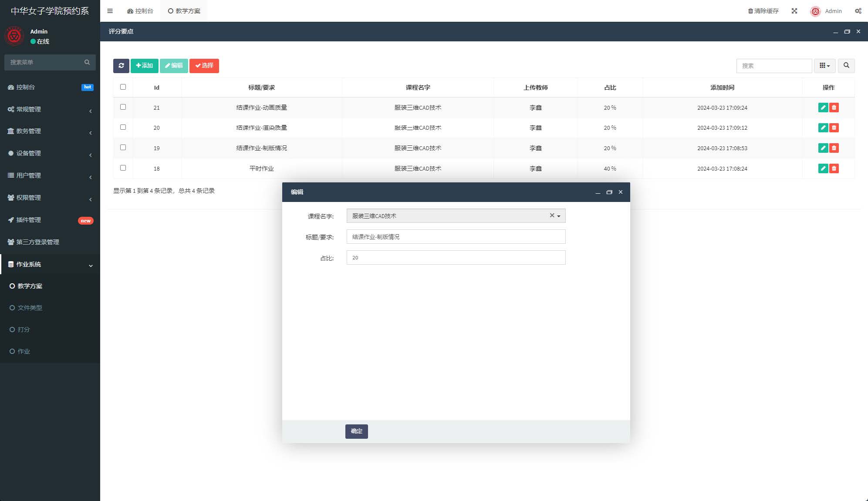Click the green 添加 button

[144, 66]
